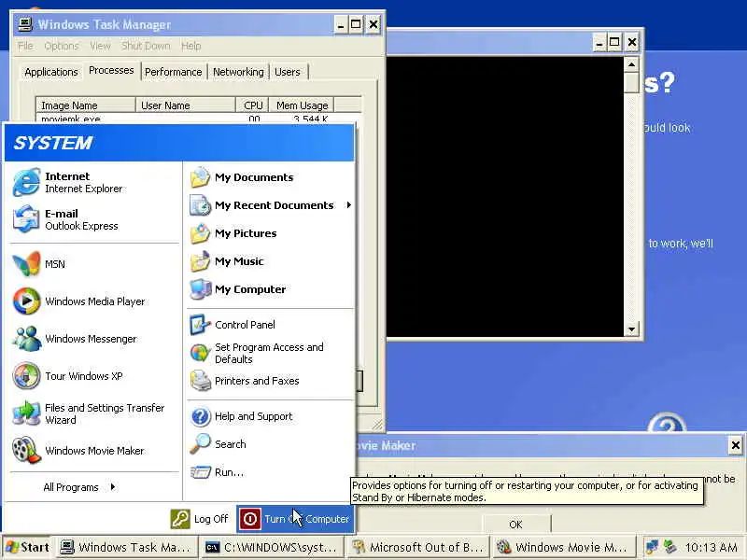The image size is (747, 560).
Task: Open the Run... dialog
Action: click(218, 472)
